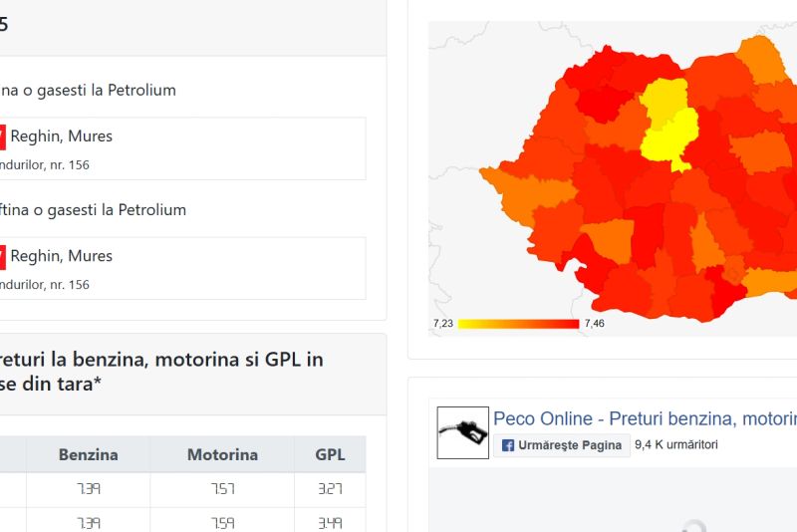
Task: Click the Facebook 'f' icon on follow button
Action: coord(507,445)
